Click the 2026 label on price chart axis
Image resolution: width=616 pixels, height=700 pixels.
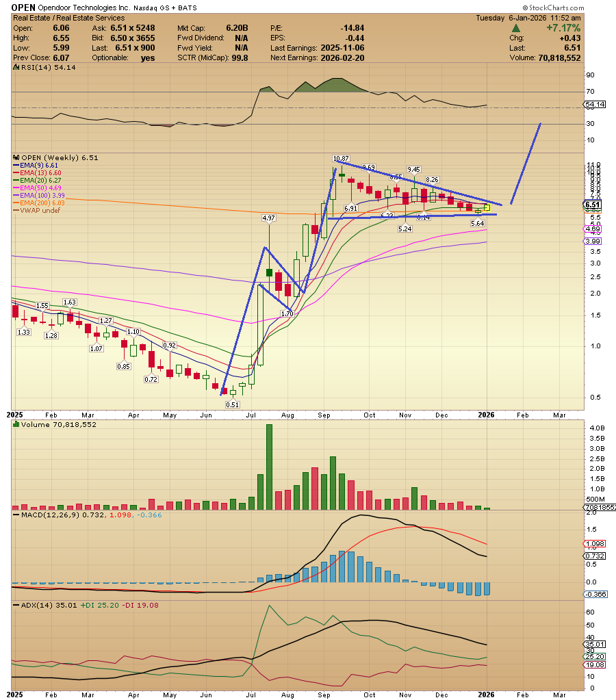click(x=486, y=415)
